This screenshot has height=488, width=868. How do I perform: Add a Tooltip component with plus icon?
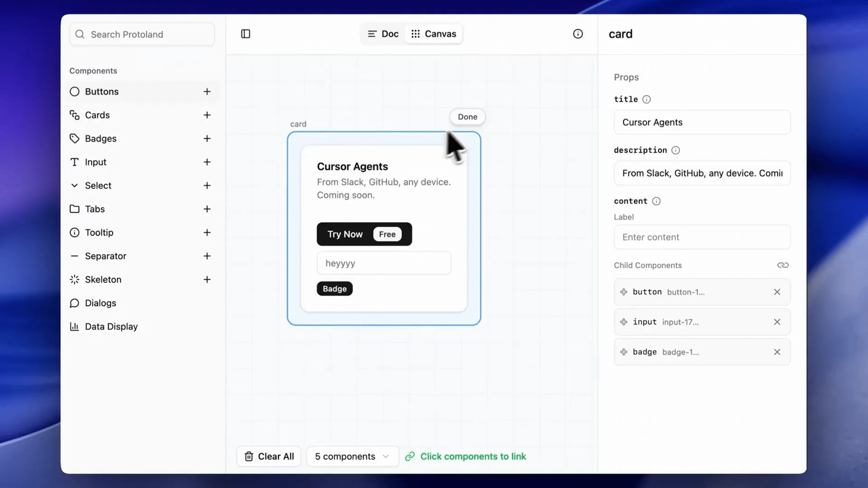(207, 233)
